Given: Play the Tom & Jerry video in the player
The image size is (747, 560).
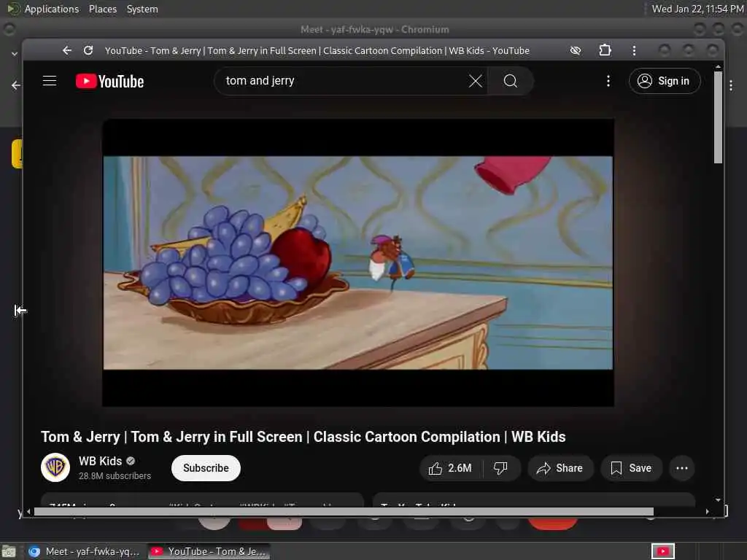Looking at the screenshot, I should point(357,262).
